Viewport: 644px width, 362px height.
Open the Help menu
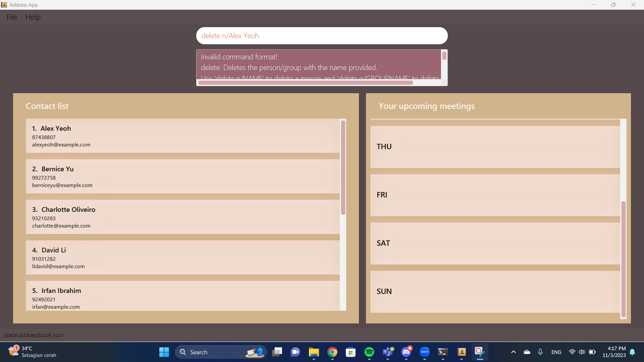[33, 17]
